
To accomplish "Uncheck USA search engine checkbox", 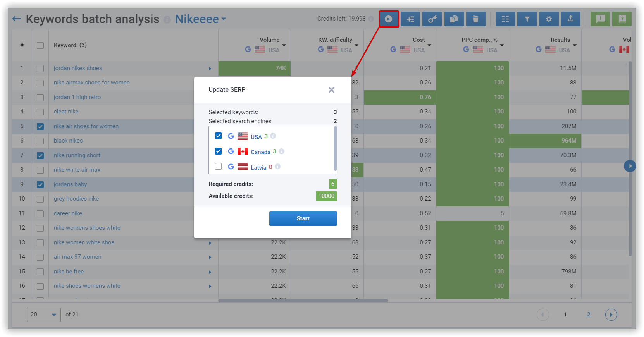I will [x=219, y=136].
